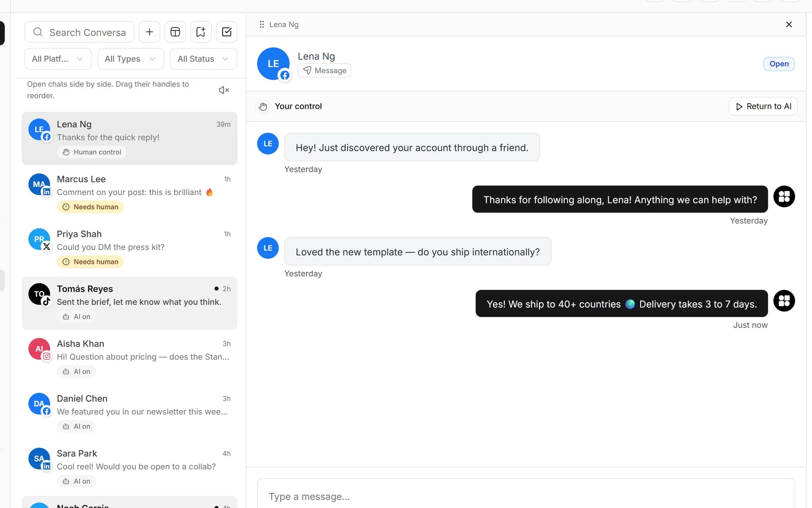Select Lena Ng conversation in list
This screenshot has width=812, height=508.
[x=130, y=138]
